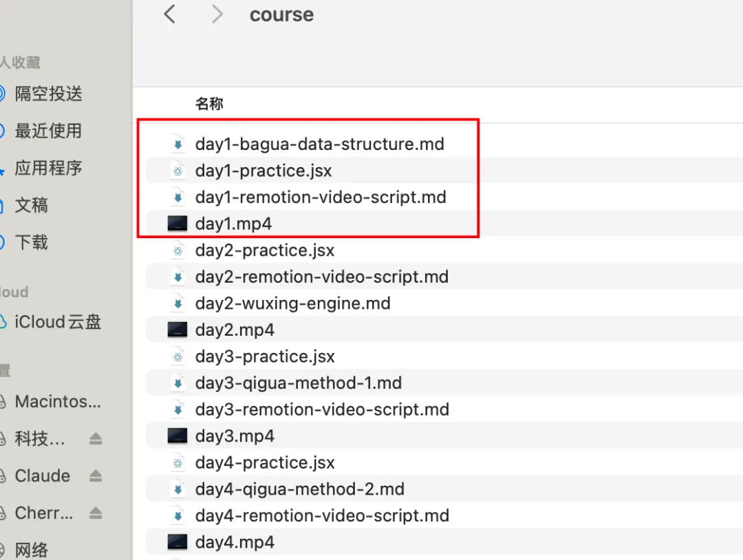Sort files by 名称 column header
Screen dimensions: 743x560
(209, 104)
